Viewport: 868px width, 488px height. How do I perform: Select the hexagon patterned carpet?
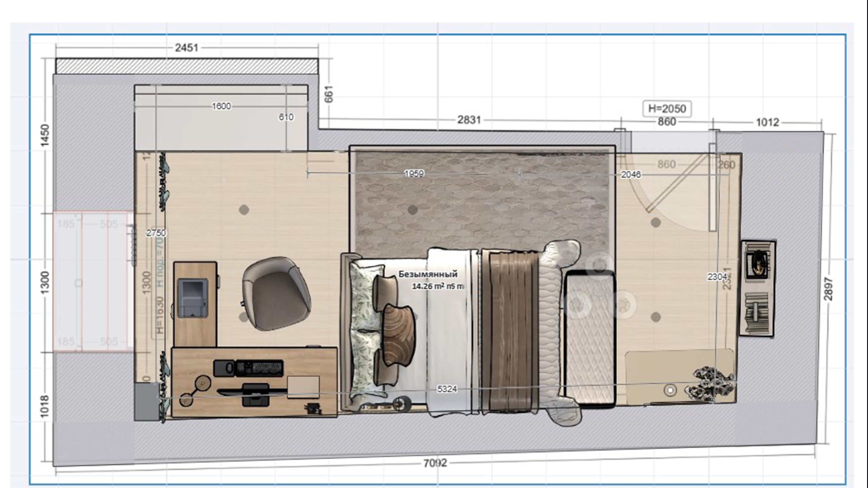pos(482,199)
